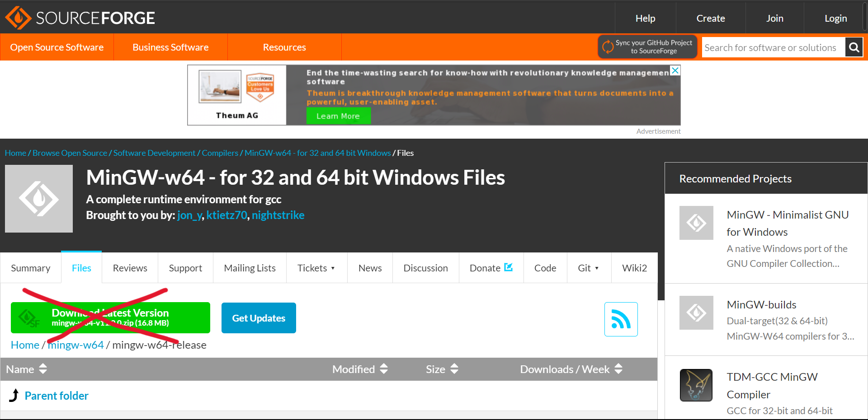
Task: Go to the News tab
Action: point(370,268)
